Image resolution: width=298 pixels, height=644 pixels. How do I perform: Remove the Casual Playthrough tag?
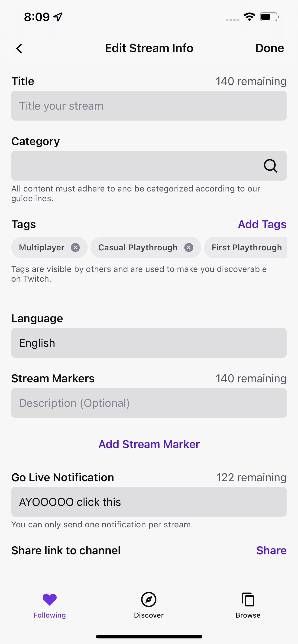(x=189, y=247)
